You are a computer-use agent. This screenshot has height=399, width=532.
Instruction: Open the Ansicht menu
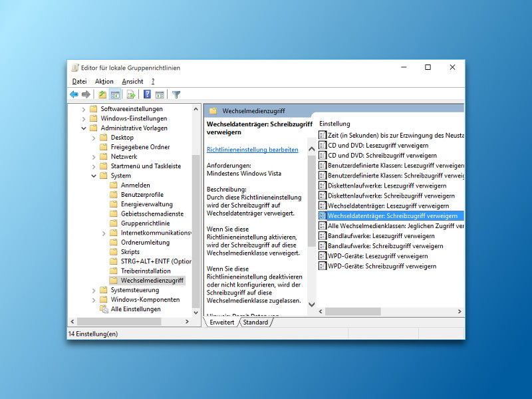click(132, 81)
